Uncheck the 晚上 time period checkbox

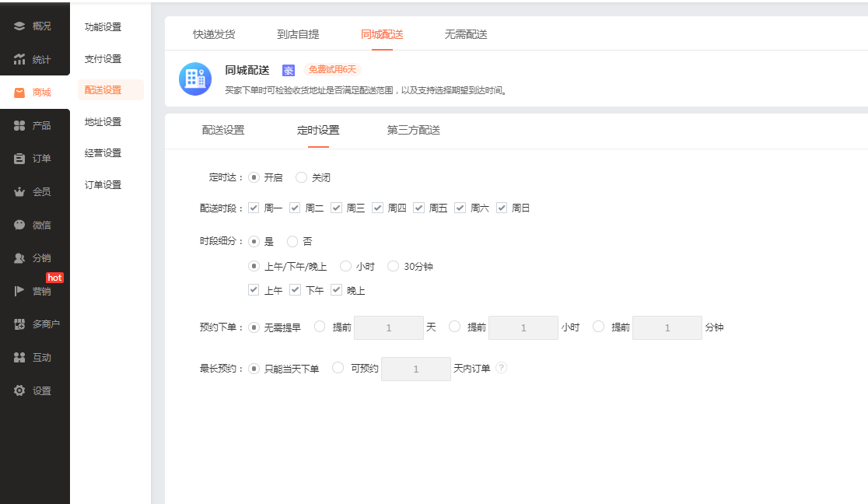coord(336,290)
